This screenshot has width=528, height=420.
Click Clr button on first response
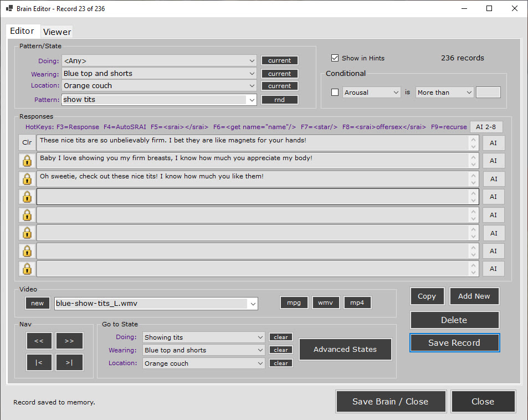click(x=27, y=142)
